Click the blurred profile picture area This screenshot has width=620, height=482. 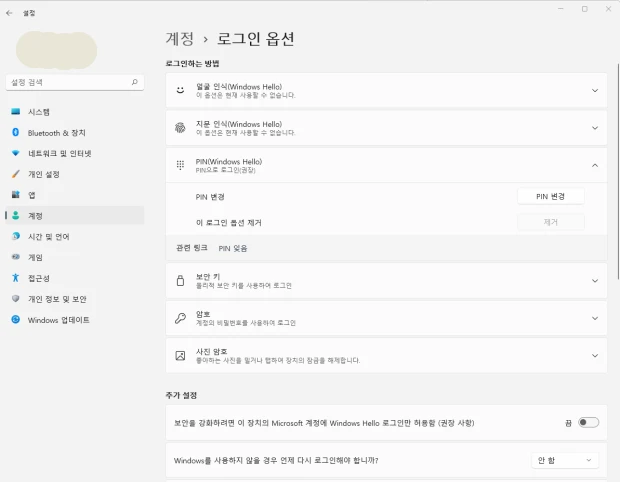(x=57, y=50)
